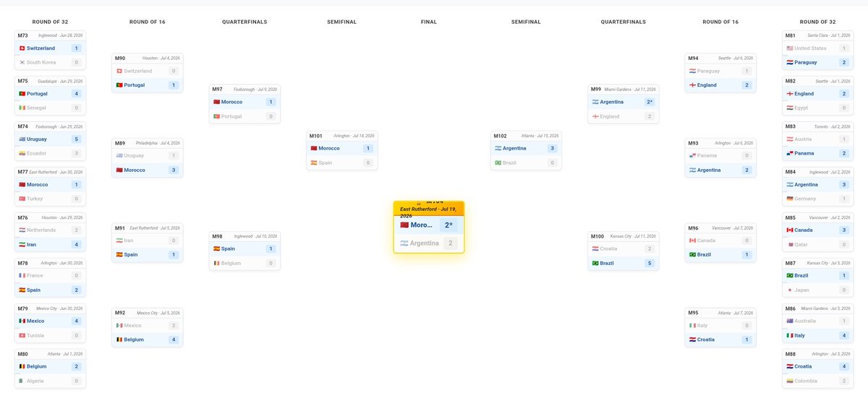This screenshot has width=868, height=414.
Task: Click the Argentina flag in match M84
Action: (790, 185)
